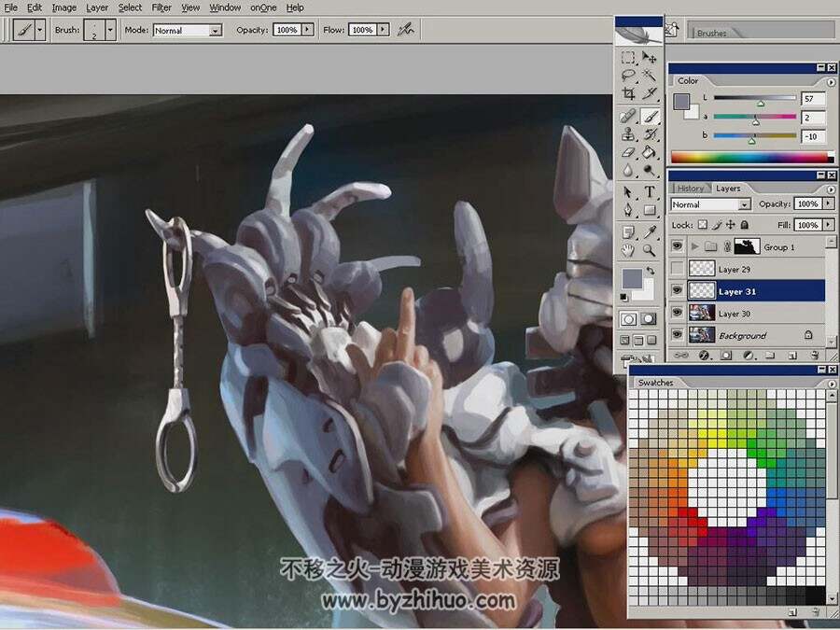Open the onOne menu
The width and height of the screenshot is (840, 630).
(263, 7)
